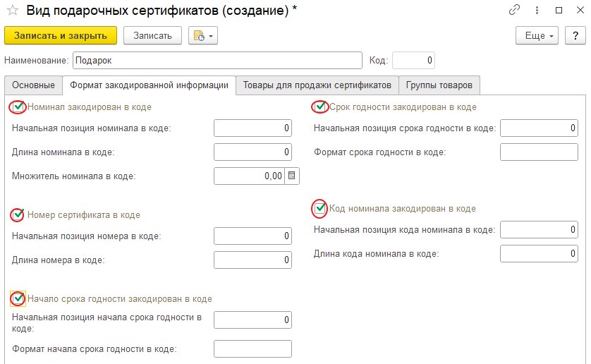This screenshot has height=364, width=591.
Task: Focus Длина номера в коде field
Action: [x=252, y=260]
